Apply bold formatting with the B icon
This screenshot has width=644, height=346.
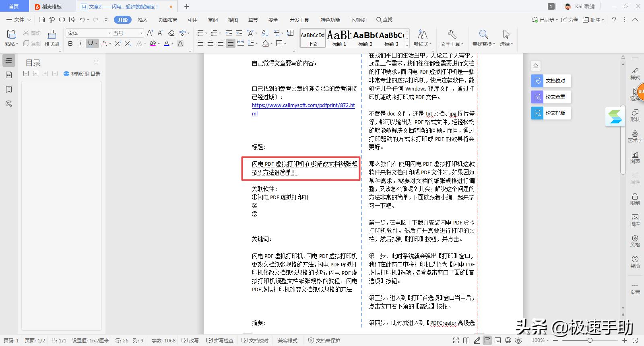tap(70, 43)
